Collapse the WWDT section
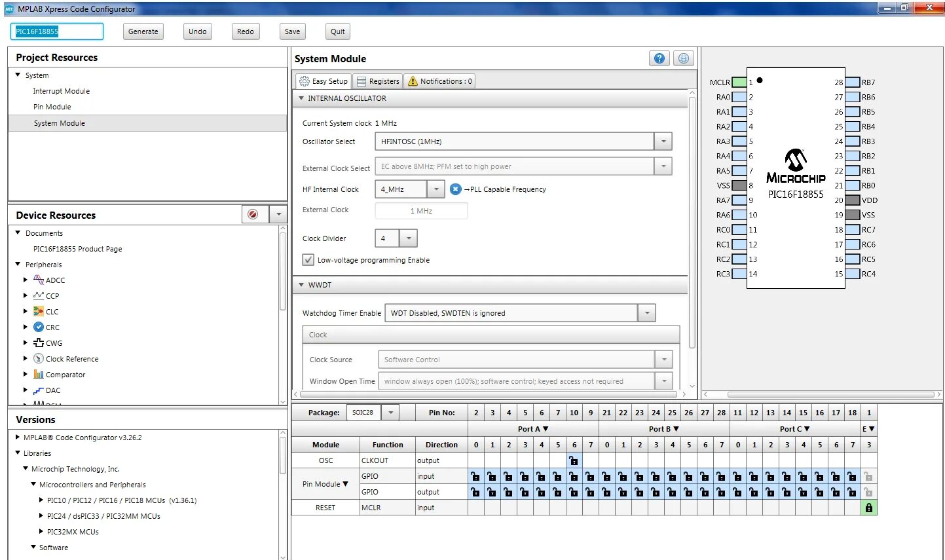Image resolution: width=945 pixels, height=560 pixels. click(301, 285)
